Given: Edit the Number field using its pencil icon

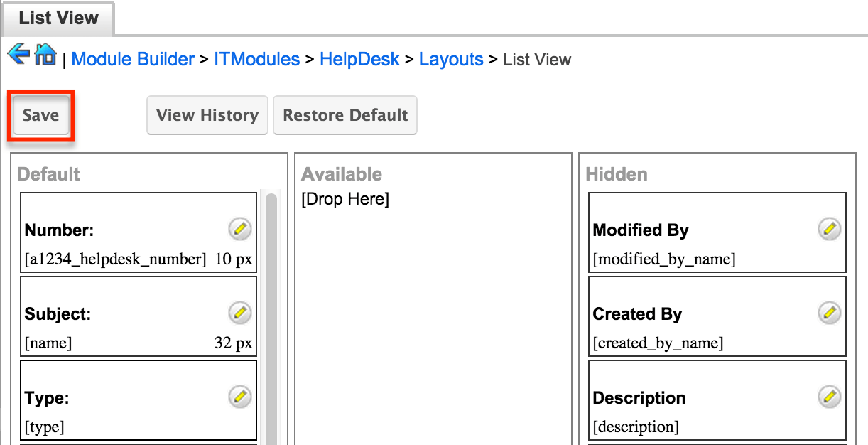Looking at the screenshot, I should point(239,229).
